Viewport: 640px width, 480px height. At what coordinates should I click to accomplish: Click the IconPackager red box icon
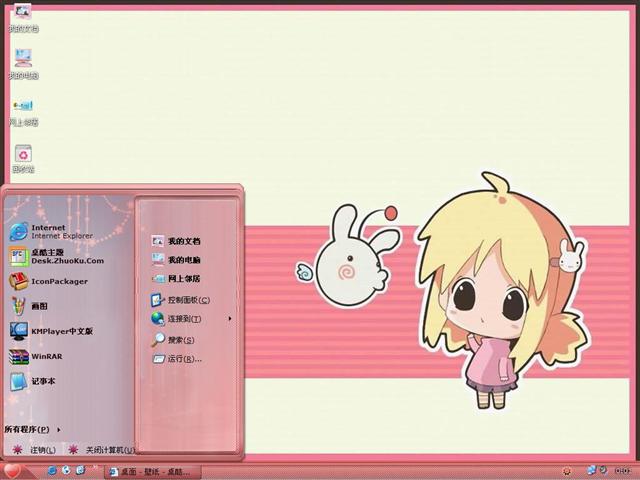[x=18, y=281]
